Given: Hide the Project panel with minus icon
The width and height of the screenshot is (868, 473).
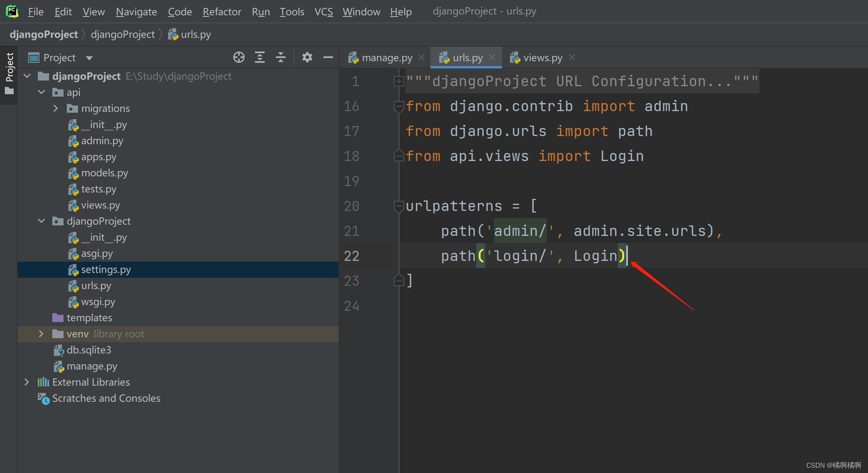Looking at the screenshot, I should pyautogui.click(x=328, y=58).
